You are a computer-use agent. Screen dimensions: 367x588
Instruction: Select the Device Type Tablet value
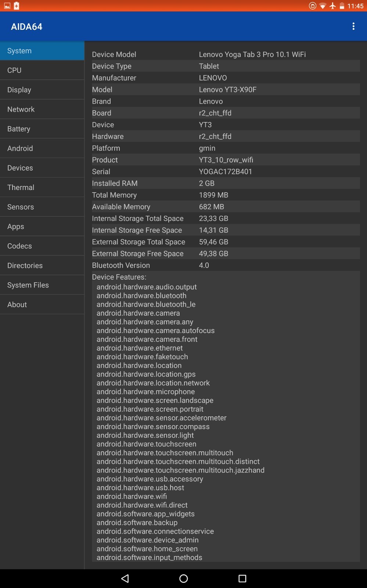(x=209, y=66)
